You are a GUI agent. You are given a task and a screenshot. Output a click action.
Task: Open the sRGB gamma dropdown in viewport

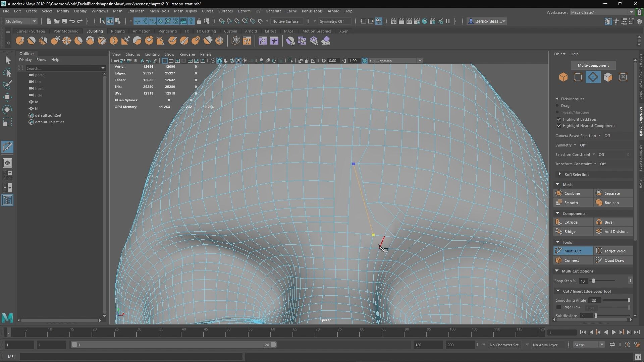coord(420,61)
